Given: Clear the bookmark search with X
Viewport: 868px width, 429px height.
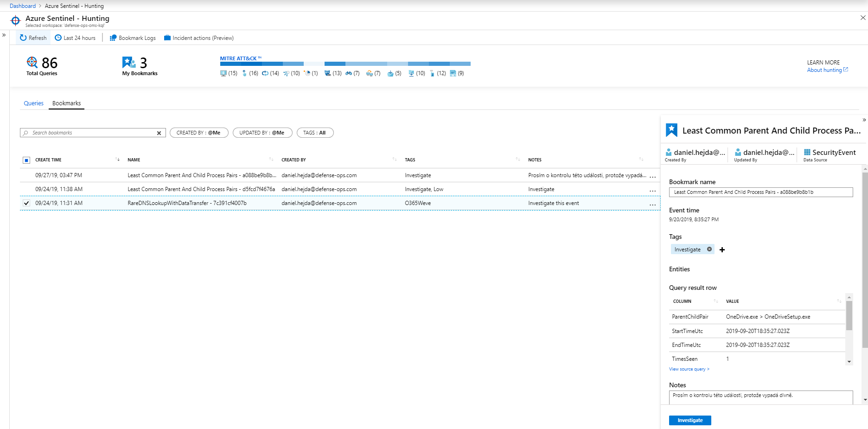Looking at the screenshot, I should click(159, 133).
